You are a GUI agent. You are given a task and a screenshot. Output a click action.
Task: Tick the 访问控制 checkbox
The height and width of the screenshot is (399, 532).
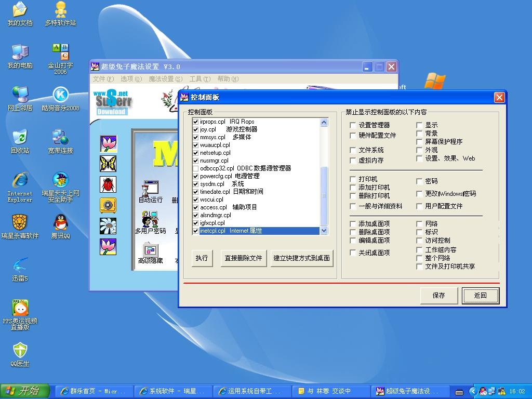(419, 241)
